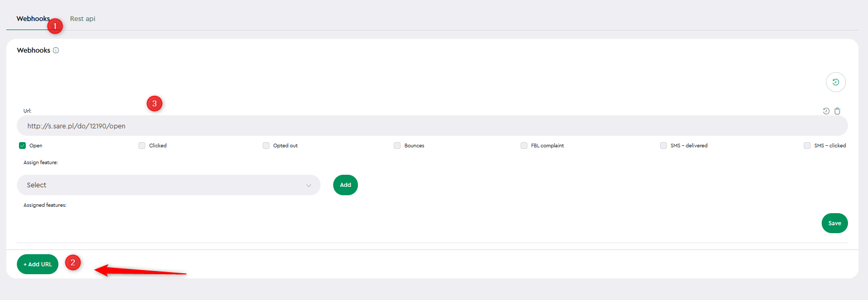This screenshot has width=868, height=300.
Task: Check the Bounces option
Action: pyautogui.click(x=397, y=146)
